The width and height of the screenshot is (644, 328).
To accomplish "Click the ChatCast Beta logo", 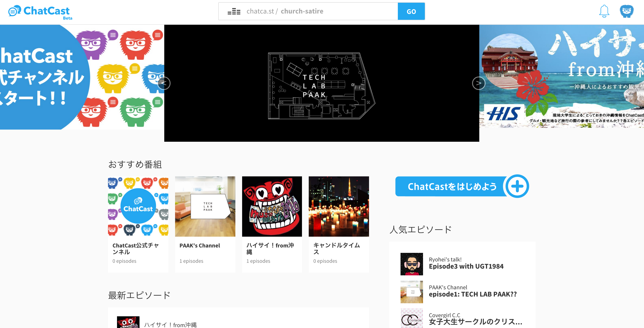I will pos(40,12).
